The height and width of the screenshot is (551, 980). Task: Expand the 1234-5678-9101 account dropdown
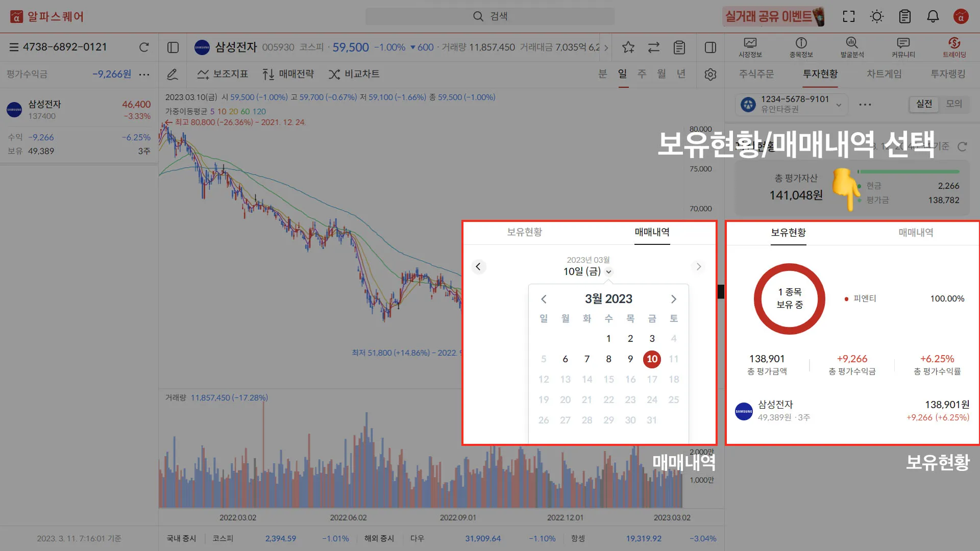pyautogui.click(x=839, y=105)
